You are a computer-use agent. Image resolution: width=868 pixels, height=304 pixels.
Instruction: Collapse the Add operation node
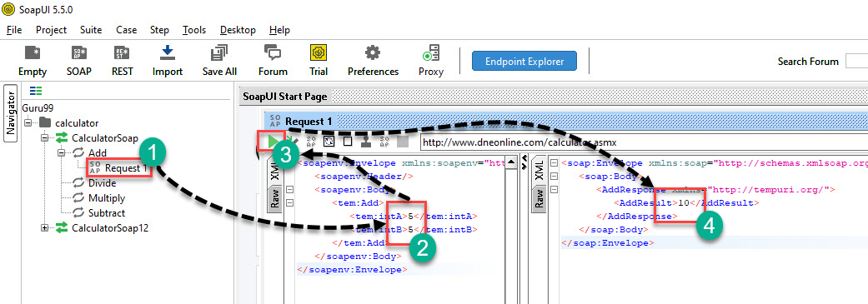point(62,152)
